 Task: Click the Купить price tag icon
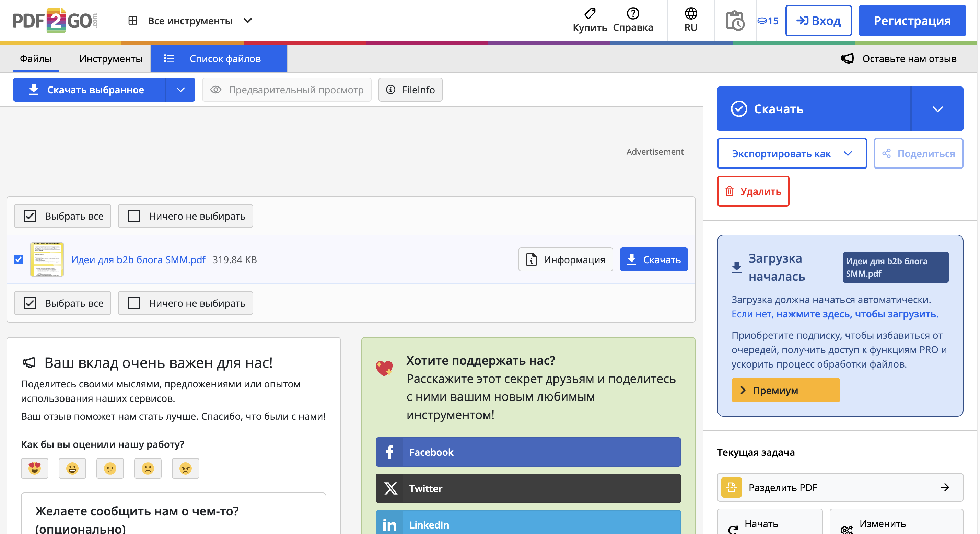tap(589, 14)
